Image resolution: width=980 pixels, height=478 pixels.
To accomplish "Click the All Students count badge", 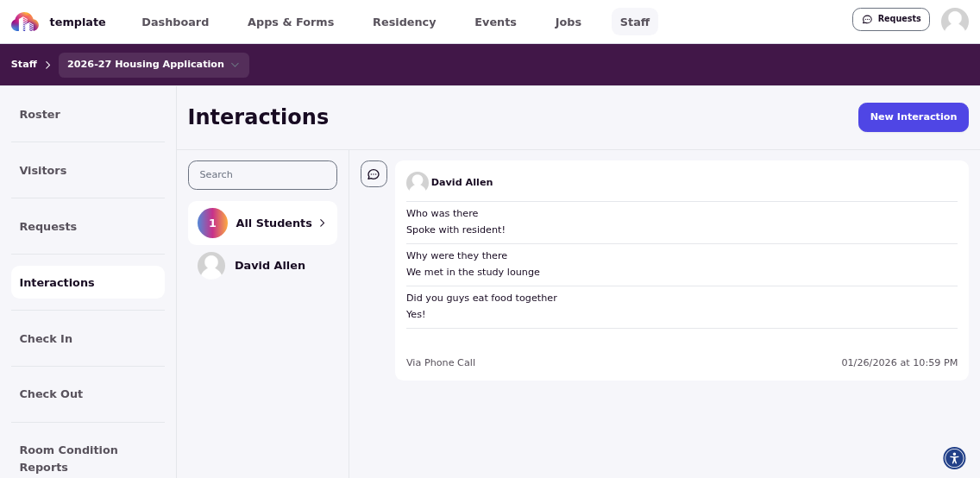I will coord(212,223).
